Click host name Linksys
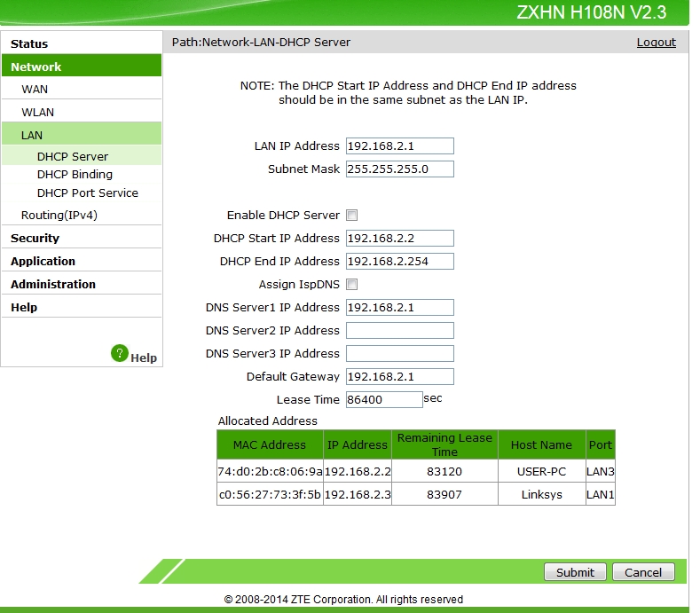Screen dimensions: 700x613 click(x=541, y=494)
